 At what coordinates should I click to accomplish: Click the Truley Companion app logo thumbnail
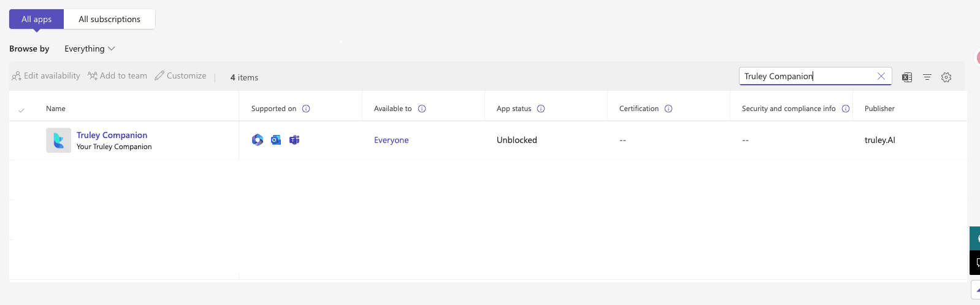point(58,140)
